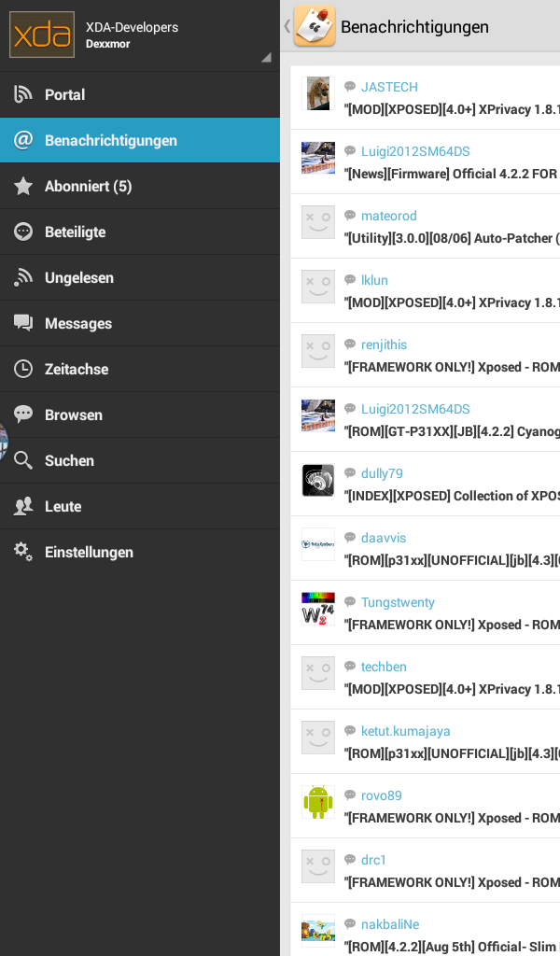Click the Benachrichtigungen app icon in header

pos(315,26)
